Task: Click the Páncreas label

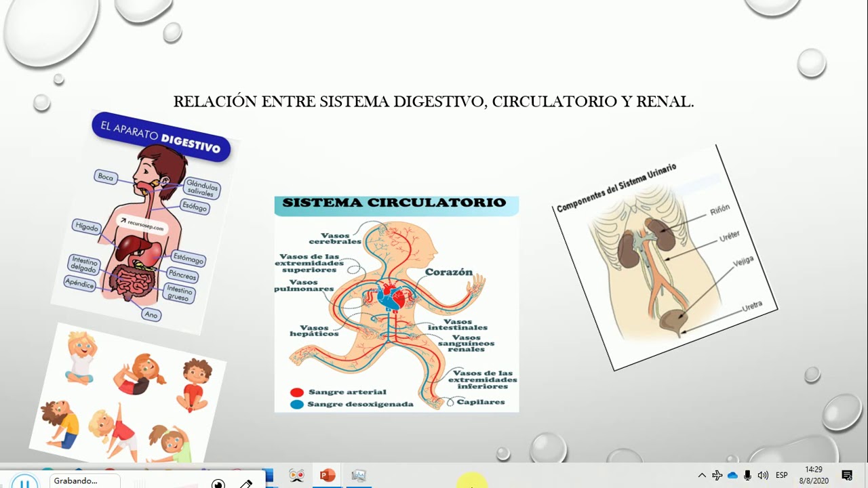Action: [x=182, y=275]
